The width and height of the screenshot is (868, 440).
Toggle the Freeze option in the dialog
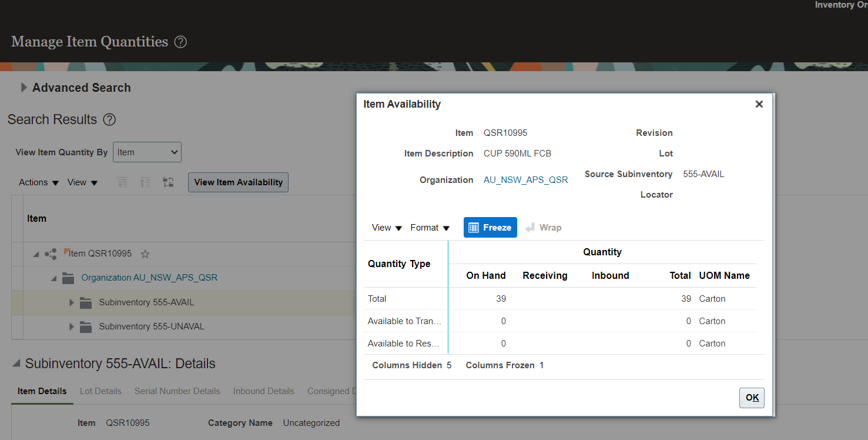click(x=490, y=227)
